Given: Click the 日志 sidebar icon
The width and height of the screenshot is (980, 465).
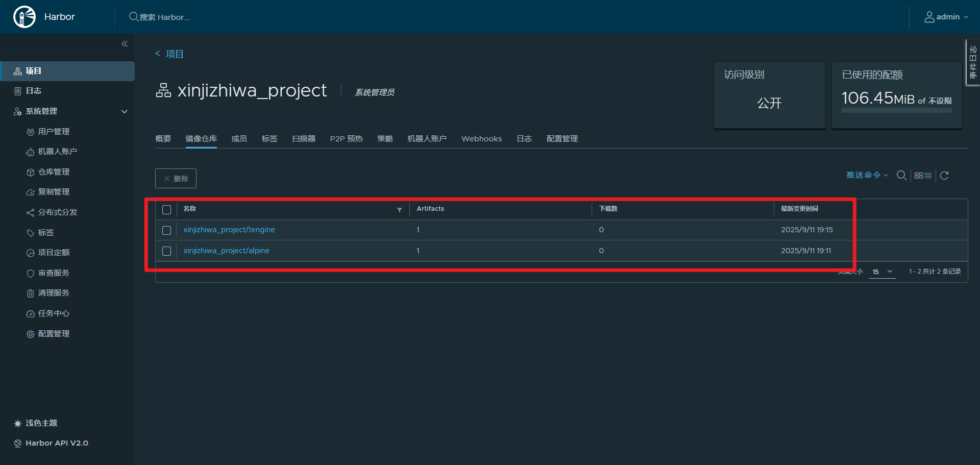Looking at the screenshot, I should pos(18,91).
